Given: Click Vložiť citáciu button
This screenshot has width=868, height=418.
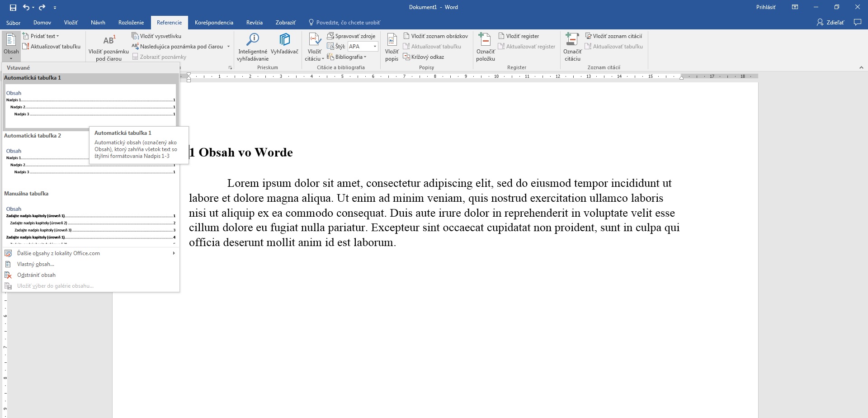Looking at the screenshot, I should pos(315,47).
